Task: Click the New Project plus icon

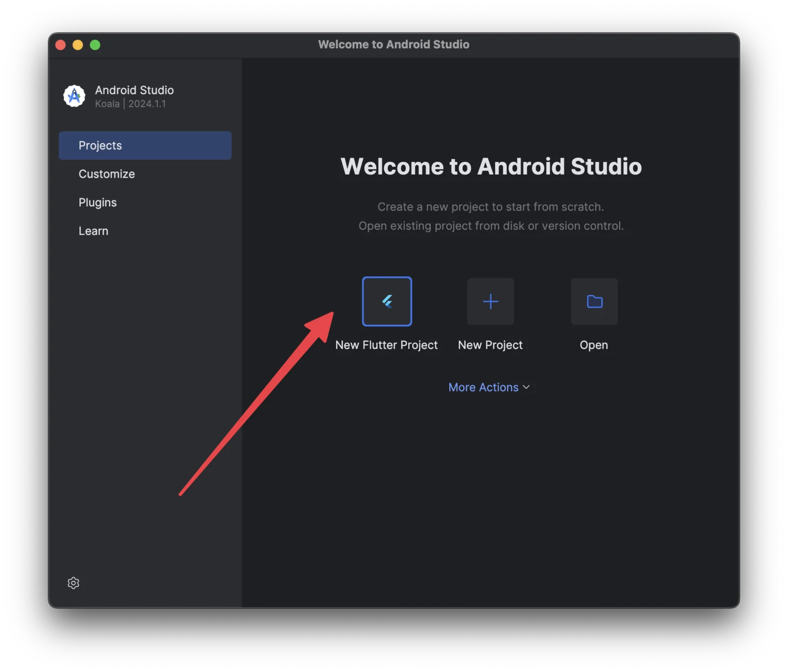Action: [491, 301]
